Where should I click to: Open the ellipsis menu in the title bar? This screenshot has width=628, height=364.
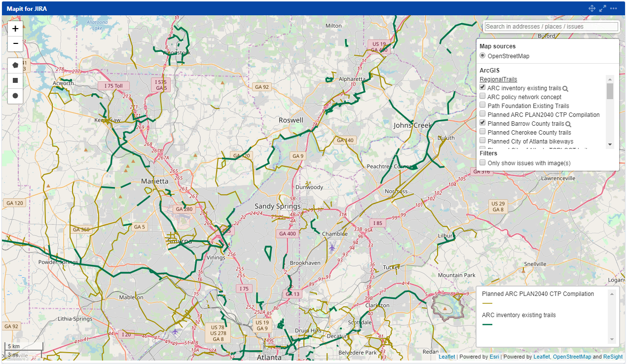coord(614,8)
